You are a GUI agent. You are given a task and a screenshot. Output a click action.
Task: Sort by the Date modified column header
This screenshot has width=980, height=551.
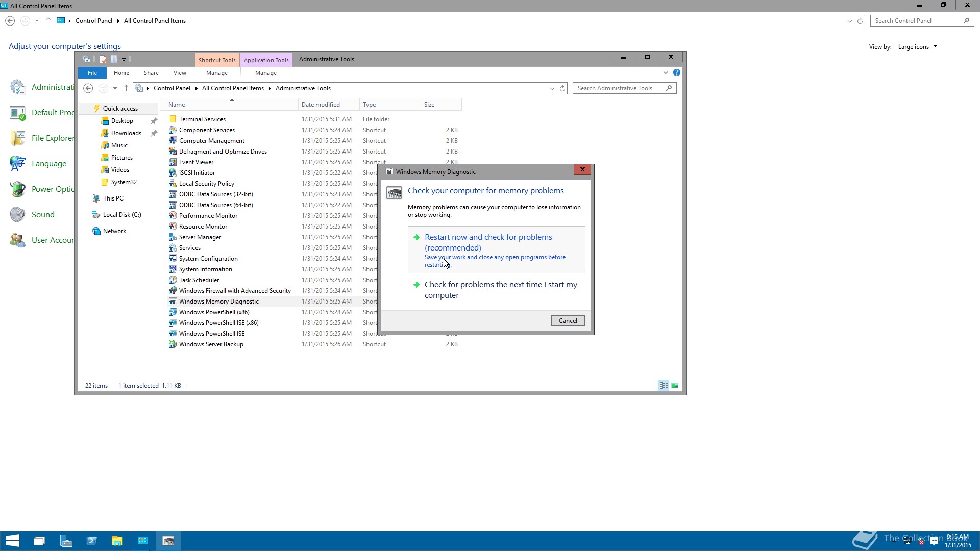(329, 105)
